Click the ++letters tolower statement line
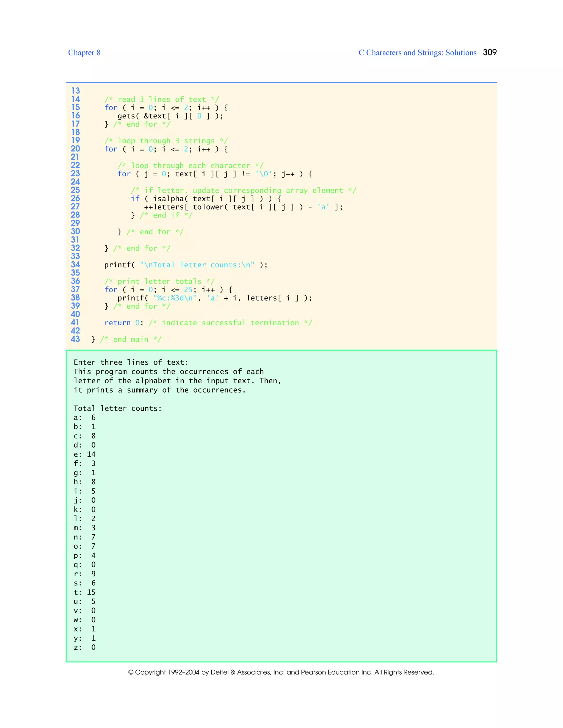The image size is (563, 728). pyautogui.click(x=243, y=207)
